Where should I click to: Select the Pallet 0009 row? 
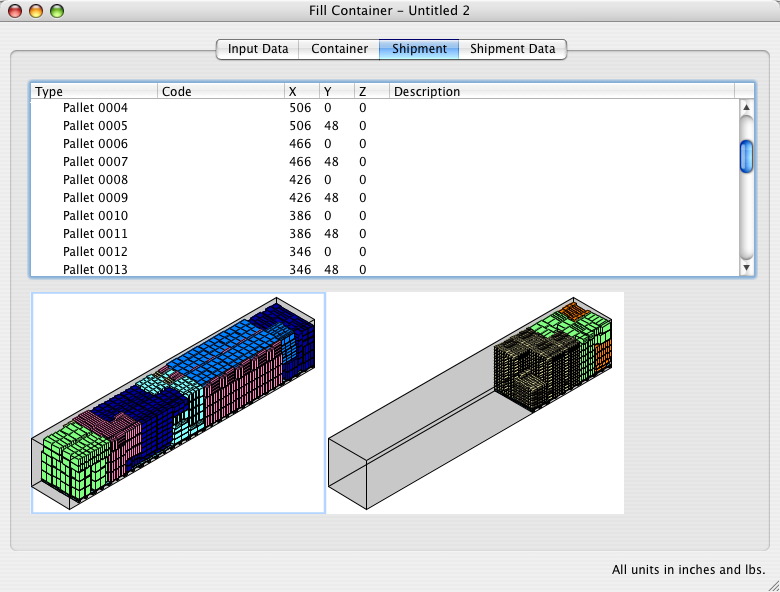[385, 197]
